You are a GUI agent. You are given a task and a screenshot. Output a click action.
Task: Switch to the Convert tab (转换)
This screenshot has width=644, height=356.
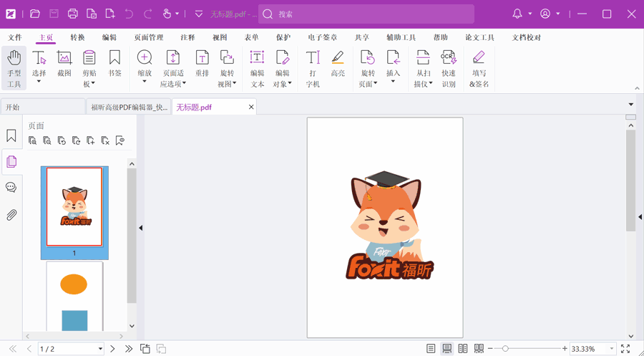[x=77, y=37]
